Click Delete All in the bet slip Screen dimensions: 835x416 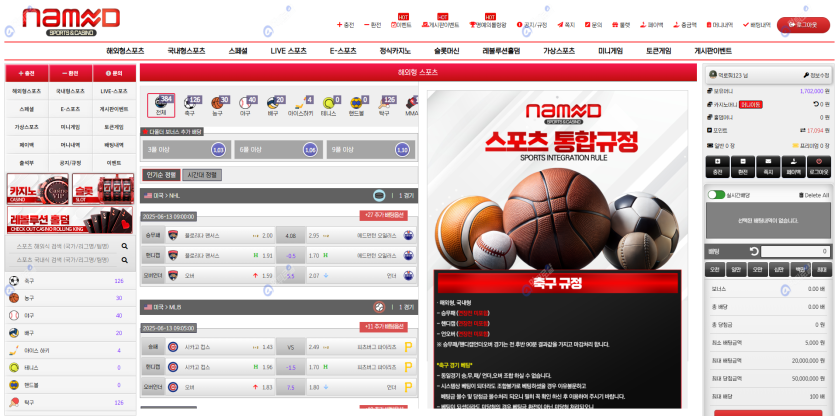click(x=812, y=195)
